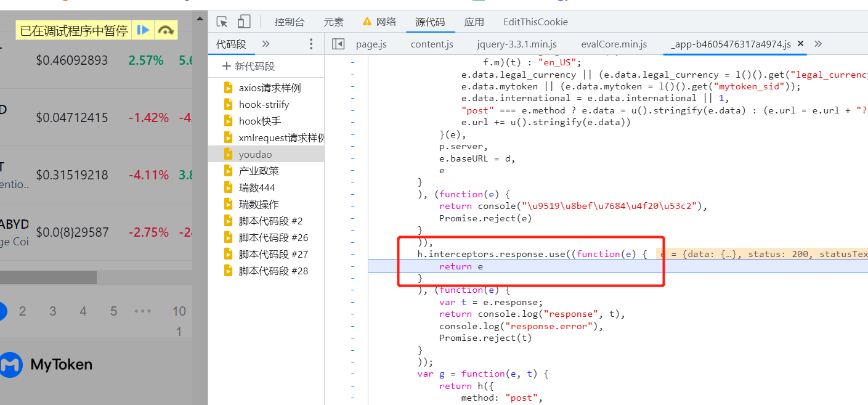The image size is (868, 405).
Task: Open the 应用 tab
Action: click(x=474, y=22)
